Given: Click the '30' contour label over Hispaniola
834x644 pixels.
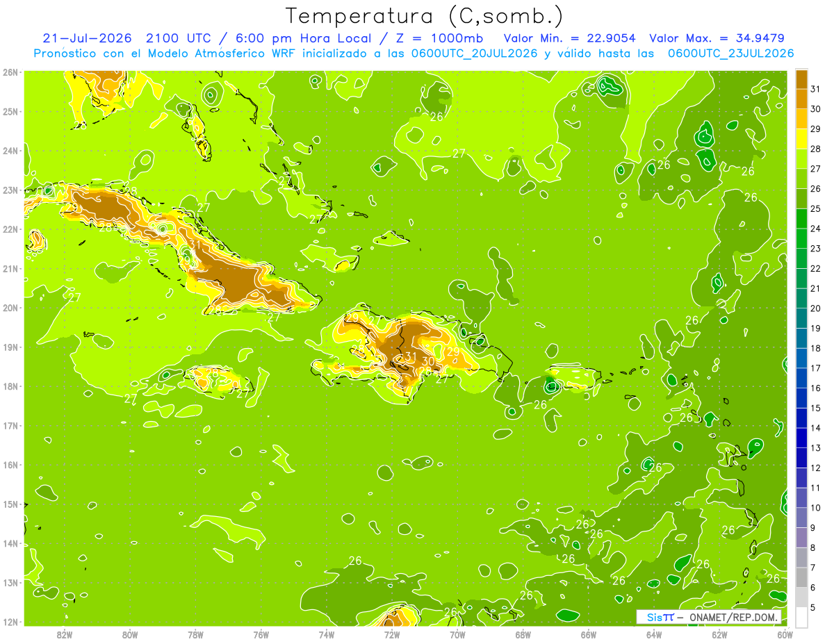Looking at the screenshot, I should (x=428, y=361).
